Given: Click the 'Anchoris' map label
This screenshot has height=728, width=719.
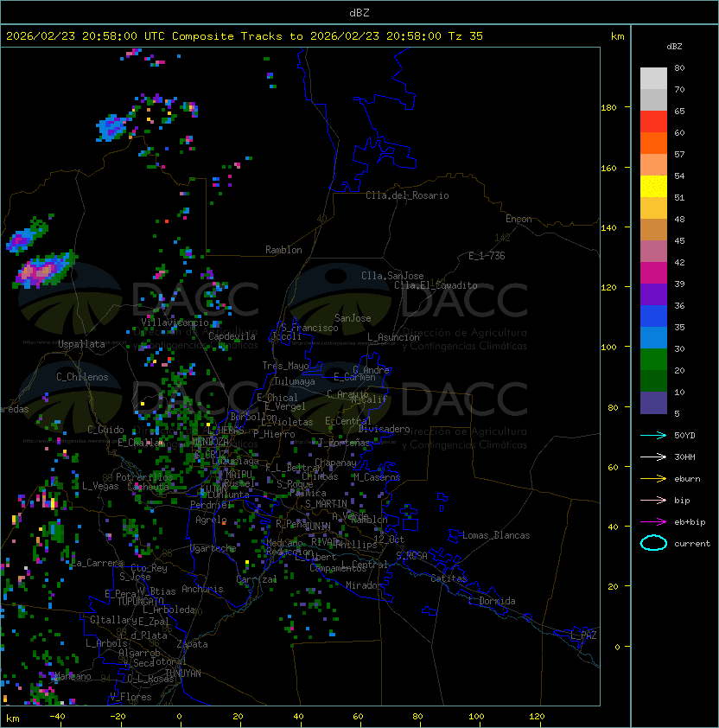Looking at the screenshot, I should point(202,589).
